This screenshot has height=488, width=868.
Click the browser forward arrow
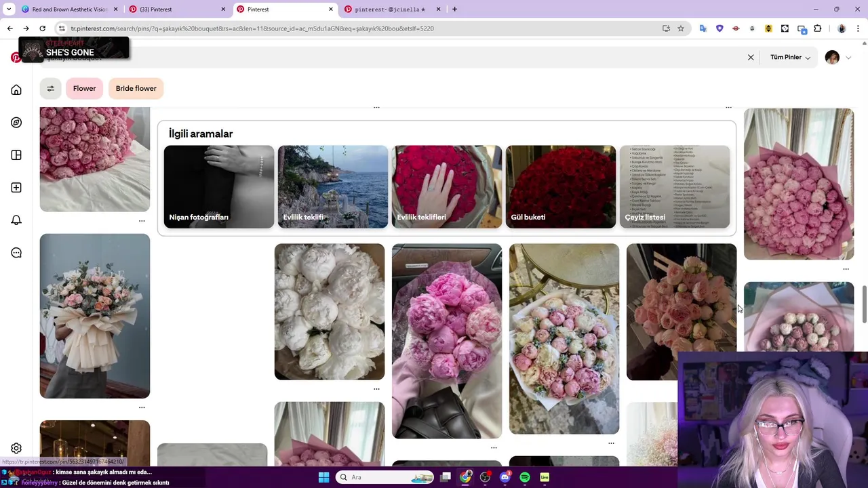(x=26, y=28)
